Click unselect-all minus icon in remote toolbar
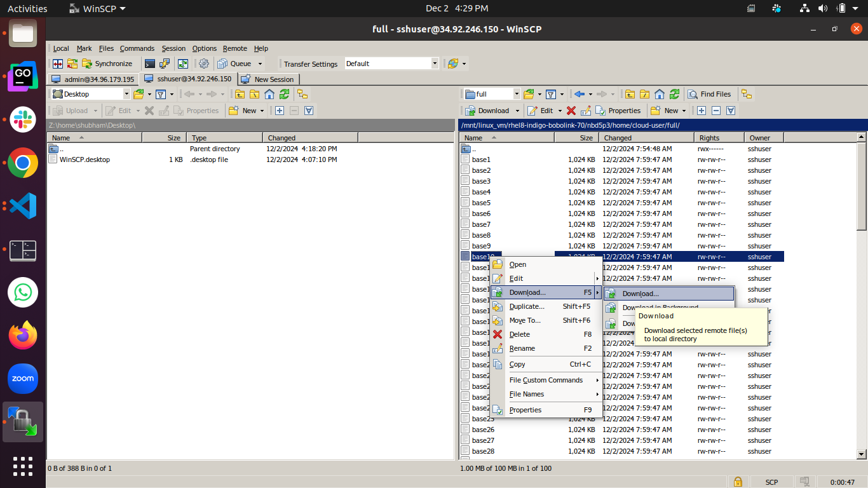 coord(716,111)
